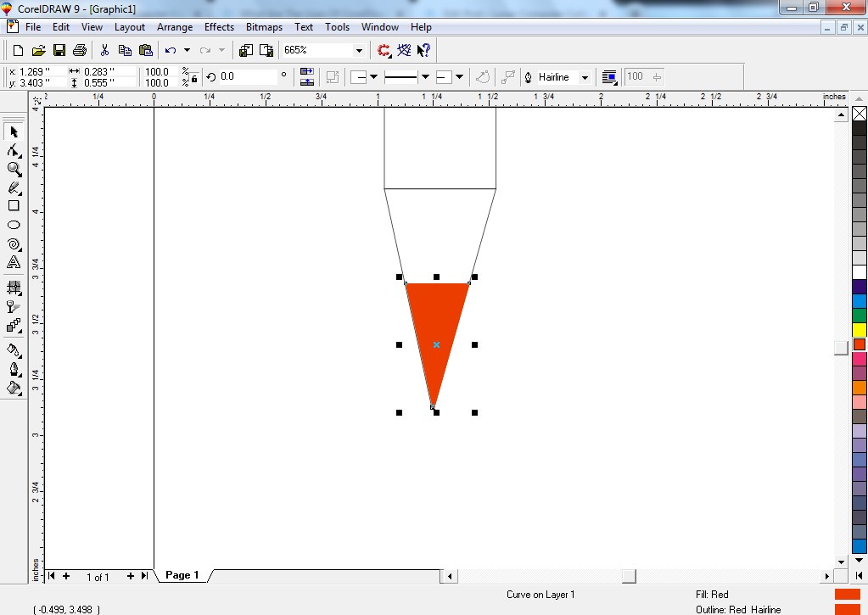Viewport: 868px width, 615px height.
Task: Copy the selected object
Action: (125, 50)
